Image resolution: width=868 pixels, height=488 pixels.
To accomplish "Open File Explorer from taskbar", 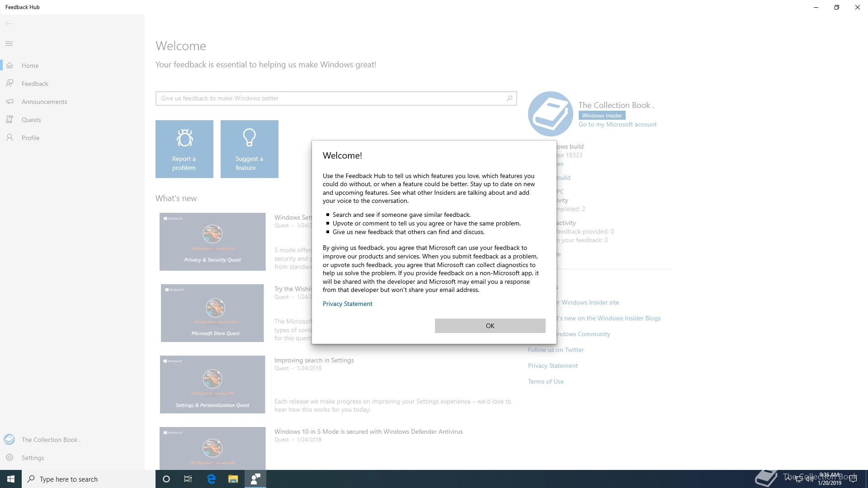I will (233, 479).
